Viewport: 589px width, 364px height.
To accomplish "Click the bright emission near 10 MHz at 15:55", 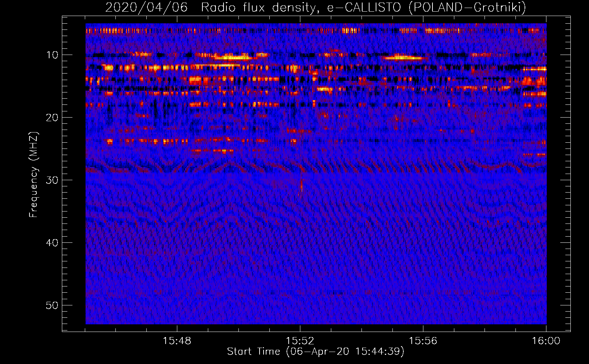I will coord(403,58).
